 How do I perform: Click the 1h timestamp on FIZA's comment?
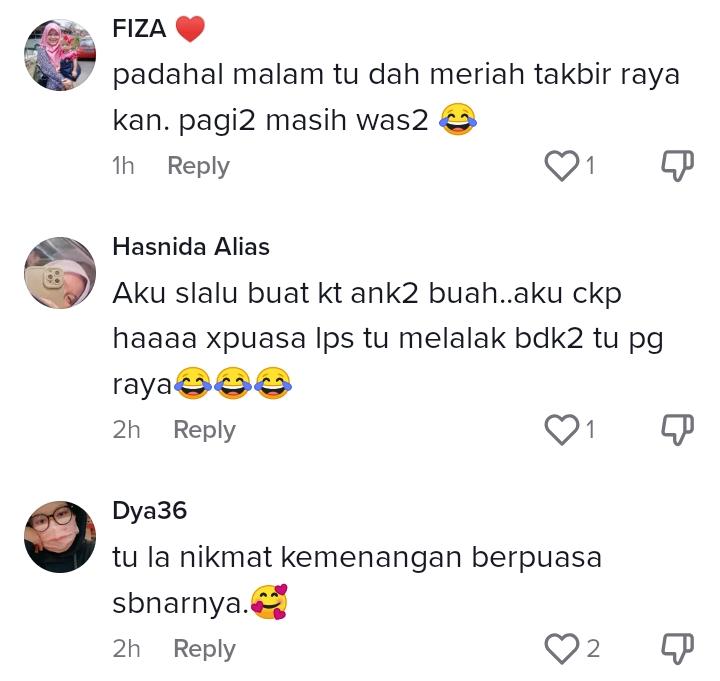(x=124, y=166)
